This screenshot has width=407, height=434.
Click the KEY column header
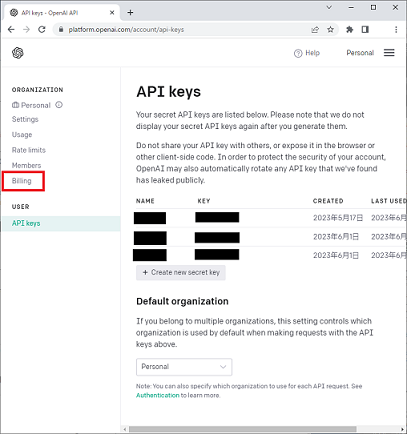(204, 201)
